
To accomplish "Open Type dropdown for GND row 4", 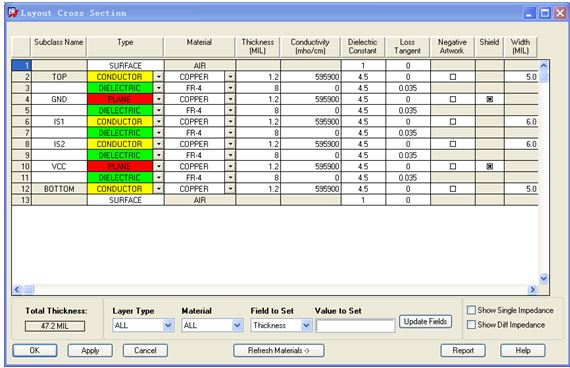I will click(x=159, y=99).
